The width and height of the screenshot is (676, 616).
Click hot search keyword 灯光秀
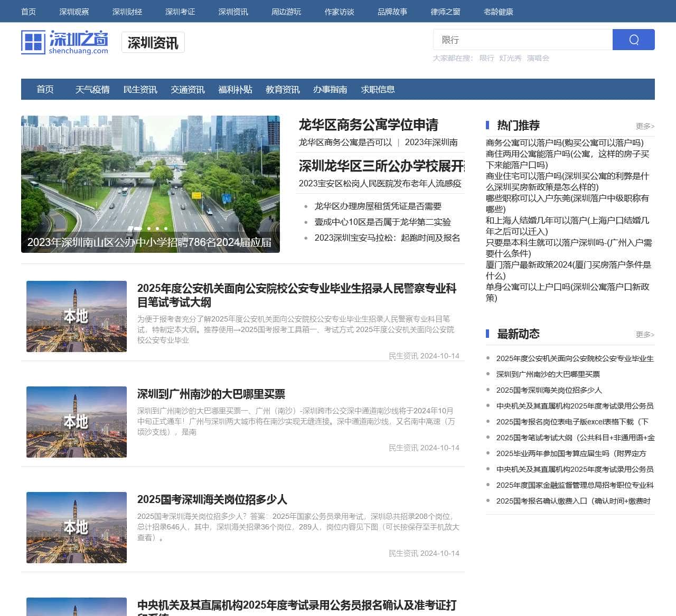511,58
